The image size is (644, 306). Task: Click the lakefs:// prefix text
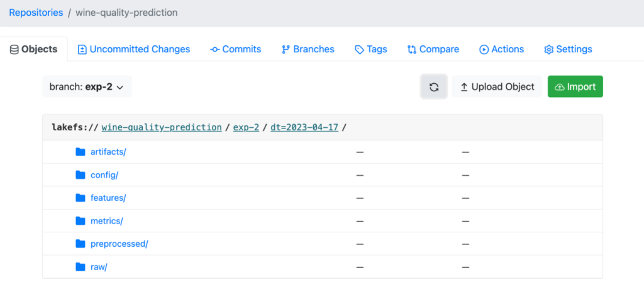coord(75,127)
